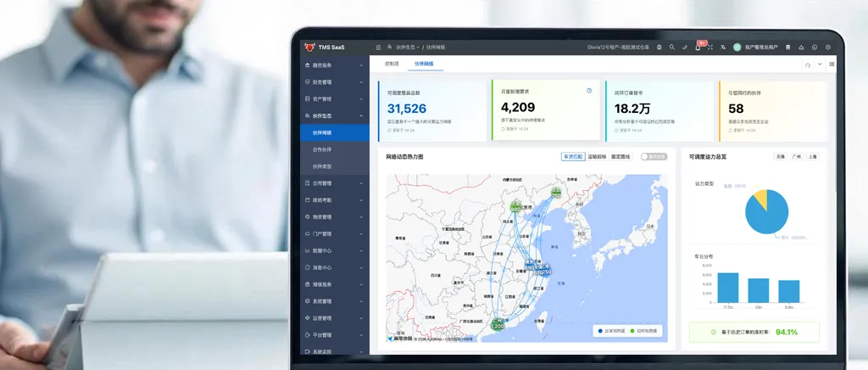Click the 资产管理 sidebar icon
The image size is (868, 370).
(308, 98)
